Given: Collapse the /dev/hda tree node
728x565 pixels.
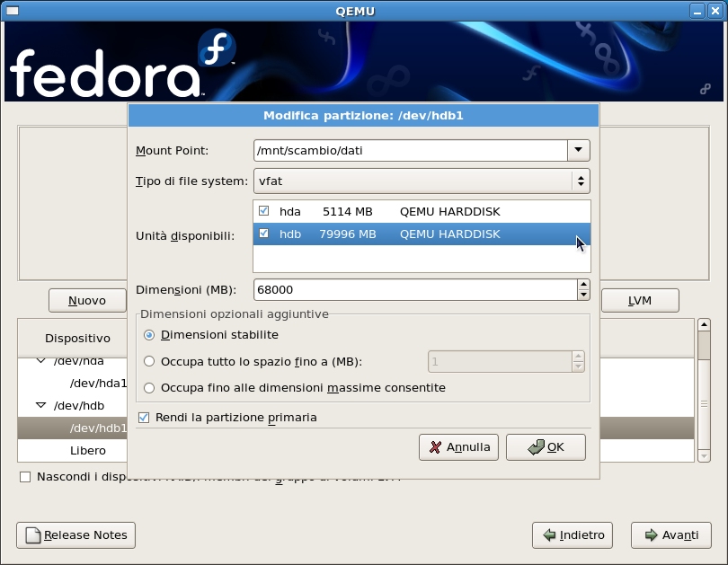Looking at the screenshot, I should [x=40, y=361].
